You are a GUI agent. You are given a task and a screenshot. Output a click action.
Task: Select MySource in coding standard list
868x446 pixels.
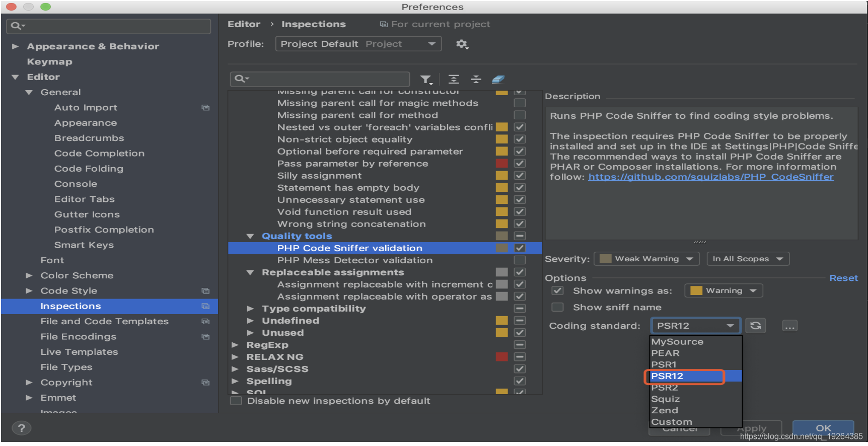696,342
